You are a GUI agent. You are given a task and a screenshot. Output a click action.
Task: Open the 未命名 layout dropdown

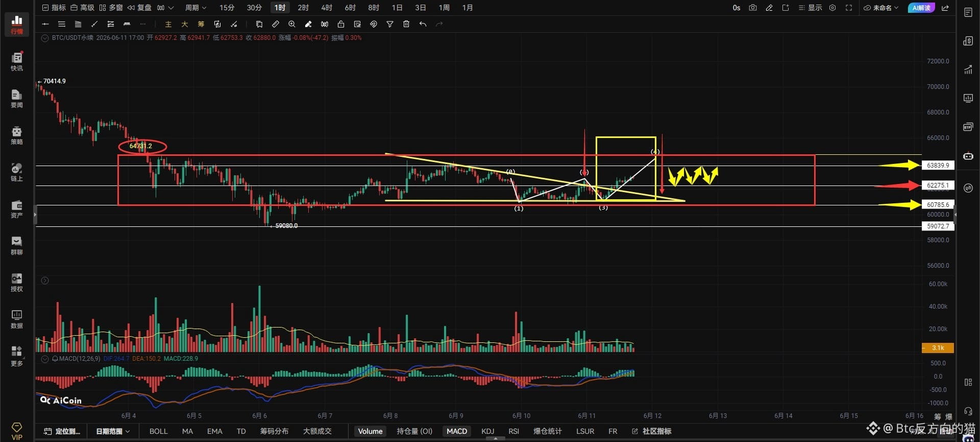coord(881,8)
